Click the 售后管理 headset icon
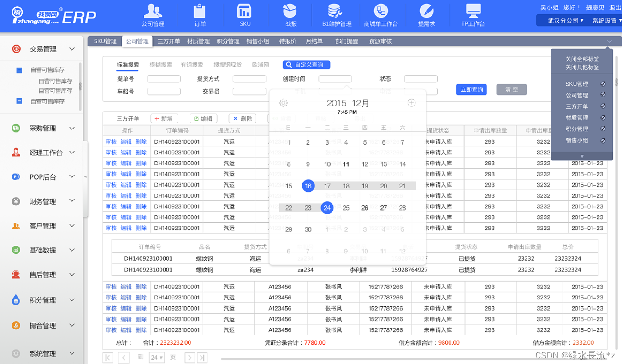The image size is (622, 364). tap(16, 275)
